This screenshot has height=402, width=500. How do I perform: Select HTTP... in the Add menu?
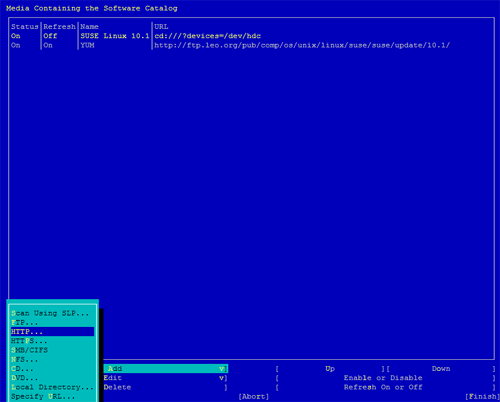click(52, 332)
